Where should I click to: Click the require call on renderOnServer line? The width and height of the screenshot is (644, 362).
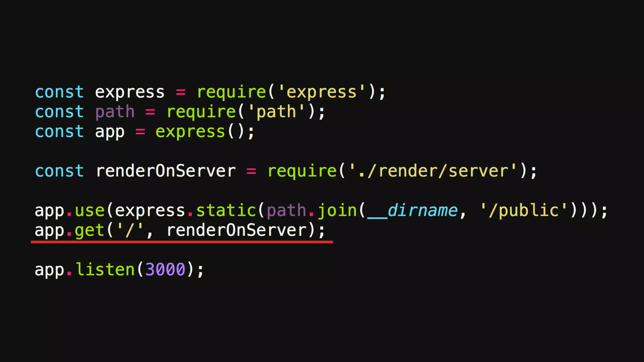tap(302, 171)
